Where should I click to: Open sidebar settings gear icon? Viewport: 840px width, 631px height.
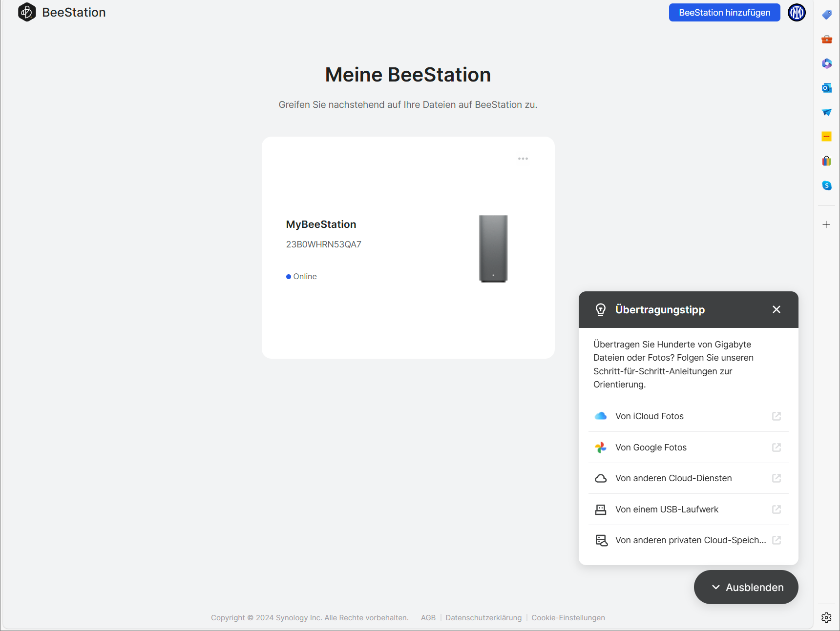point(826,617)
